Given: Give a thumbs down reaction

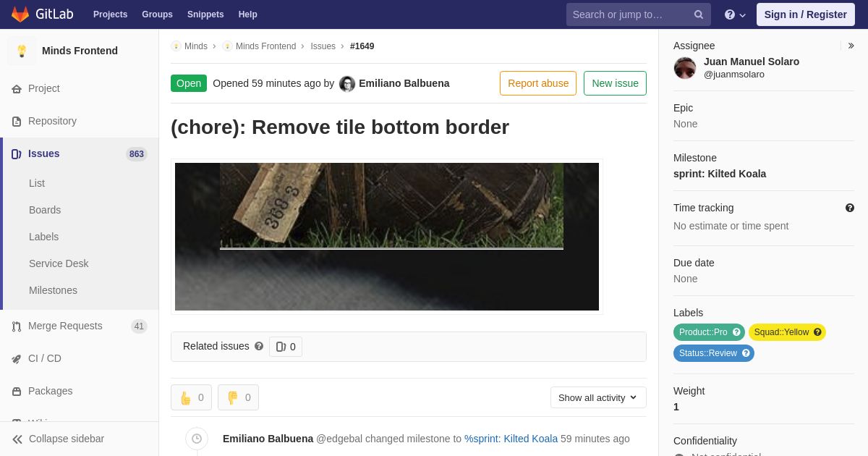Looking at the screenshot, I should (238, 397).
